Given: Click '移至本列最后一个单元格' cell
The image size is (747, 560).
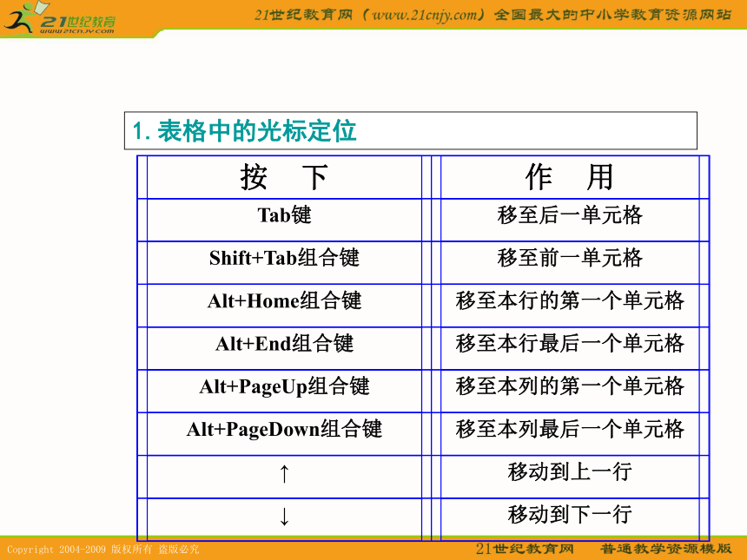Looking at the screenshot, I should 570,434.
